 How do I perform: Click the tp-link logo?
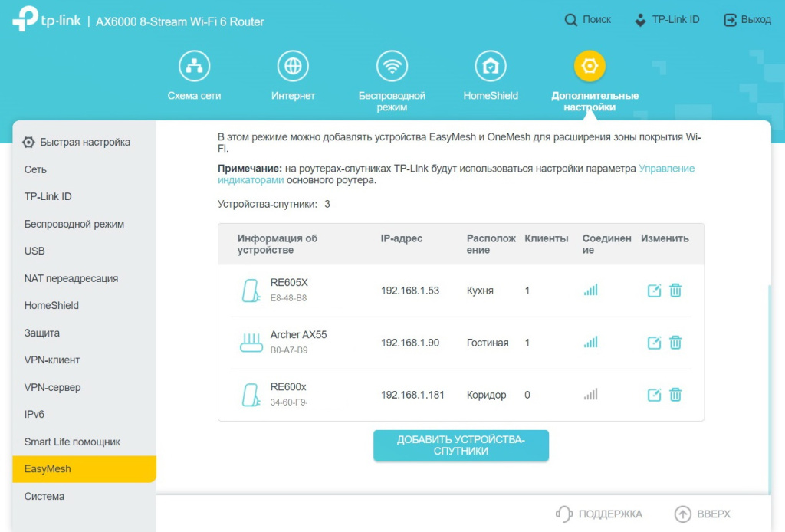tap(47, 19)
